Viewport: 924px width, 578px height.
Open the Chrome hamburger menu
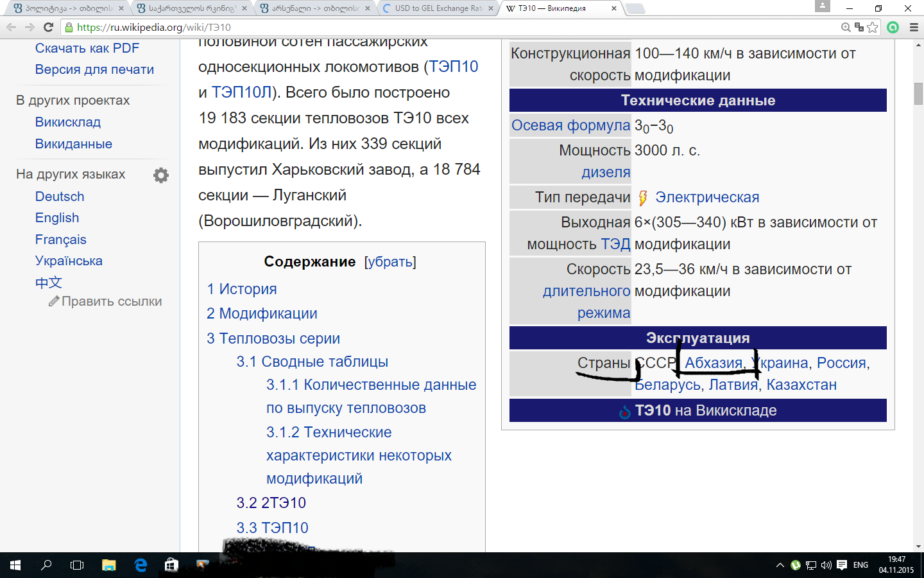point(914,27)
